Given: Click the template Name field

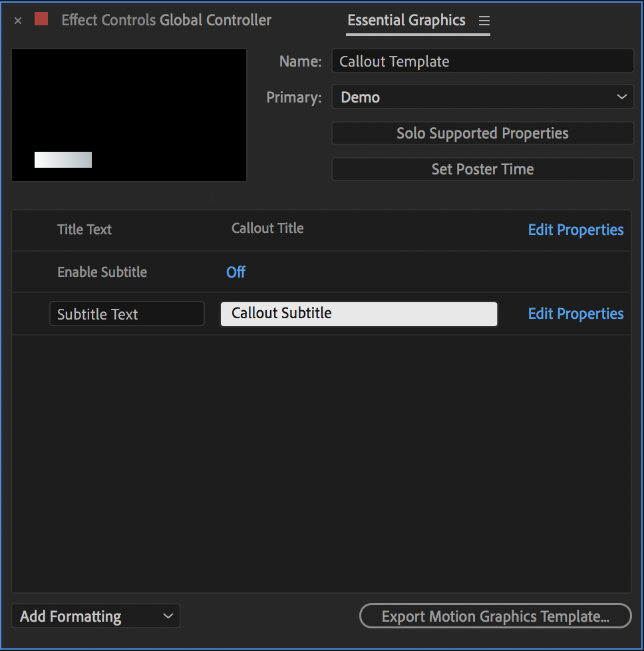Looking at the screenshot, I should (x=482, y=61).
